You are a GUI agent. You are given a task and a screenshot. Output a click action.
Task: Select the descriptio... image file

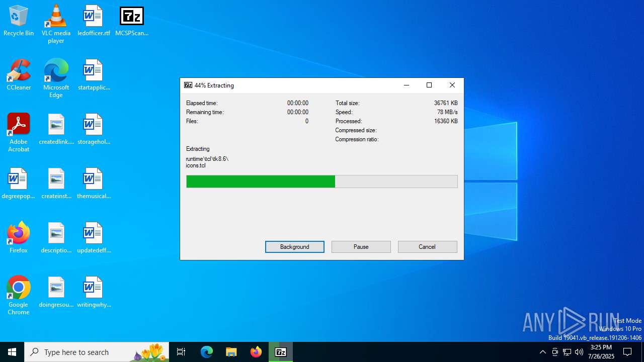(x=56, y=237)
